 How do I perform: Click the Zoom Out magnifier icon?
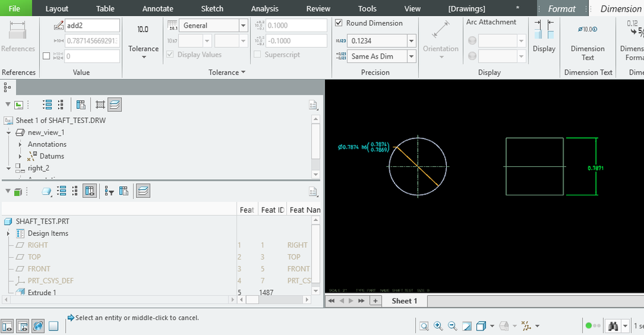coord(453,326)
